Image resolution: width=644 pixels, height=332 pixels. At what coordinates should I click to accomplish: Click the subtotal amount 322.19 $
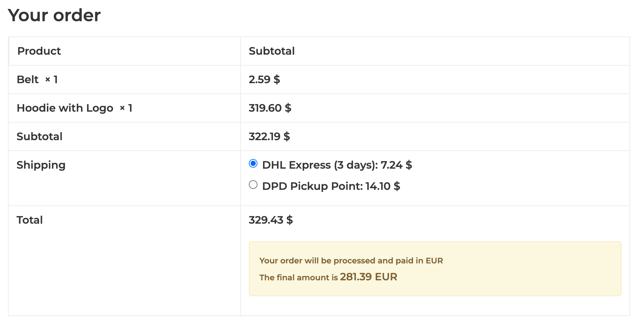269,137
